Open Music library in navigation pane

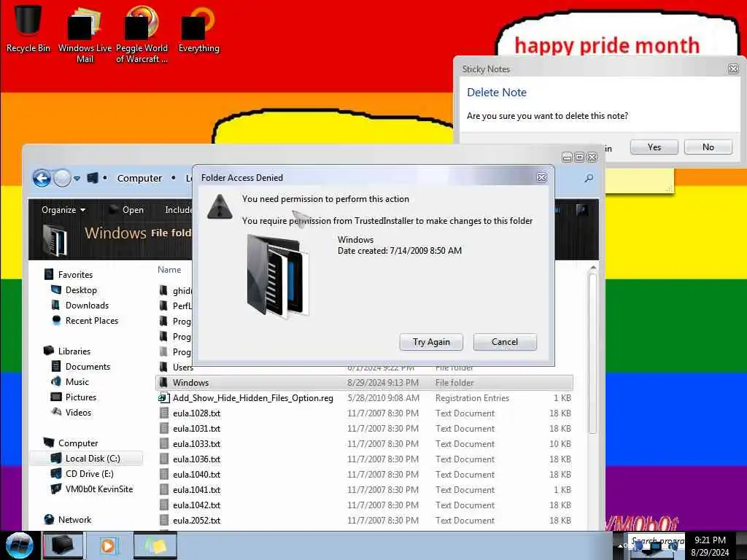click(x=70, y=381)
